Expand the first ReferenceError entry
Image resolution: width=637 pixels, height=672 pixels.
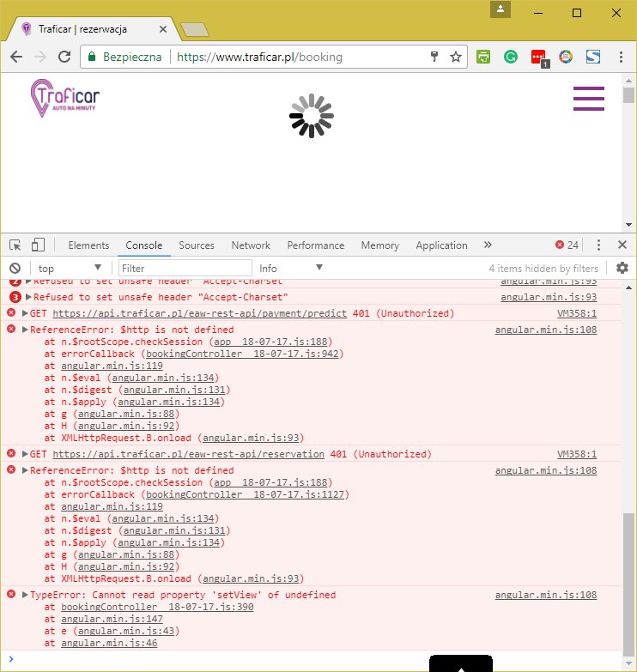(25, 330)
